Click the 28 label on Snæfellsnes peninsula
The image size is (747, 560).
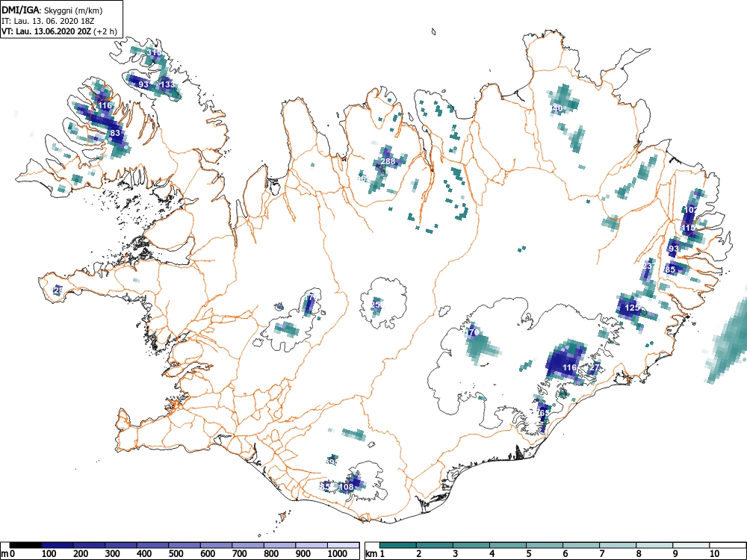pos(58,290)
